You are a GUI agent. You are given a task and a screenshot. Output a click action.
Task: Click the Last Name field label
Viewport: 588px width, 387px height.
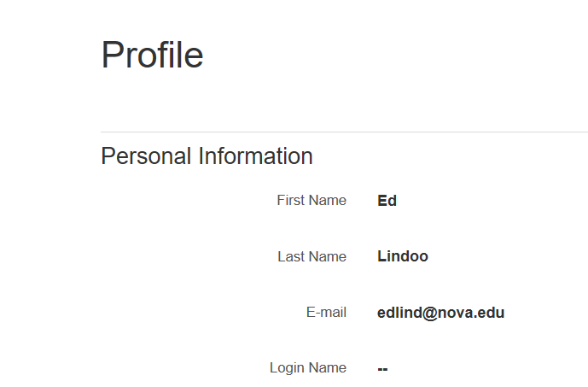tap(311, 256)
